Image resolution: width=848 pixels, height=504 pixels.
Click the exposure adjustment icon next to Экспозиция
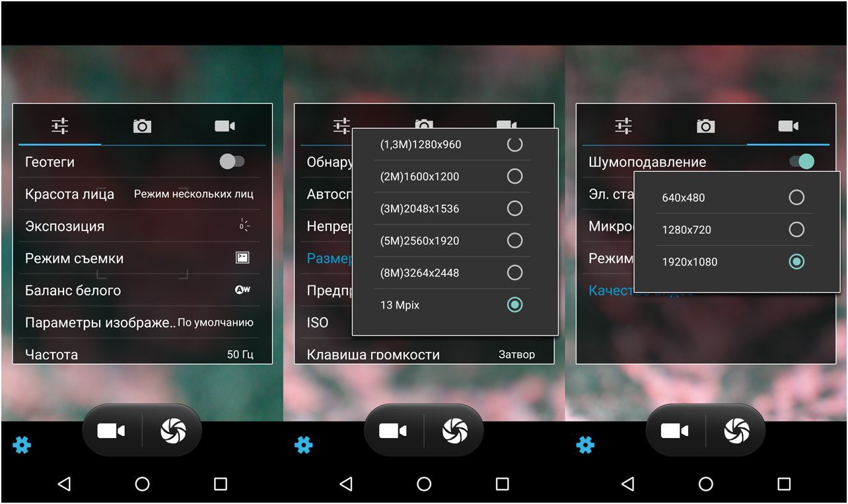[243, 225]
